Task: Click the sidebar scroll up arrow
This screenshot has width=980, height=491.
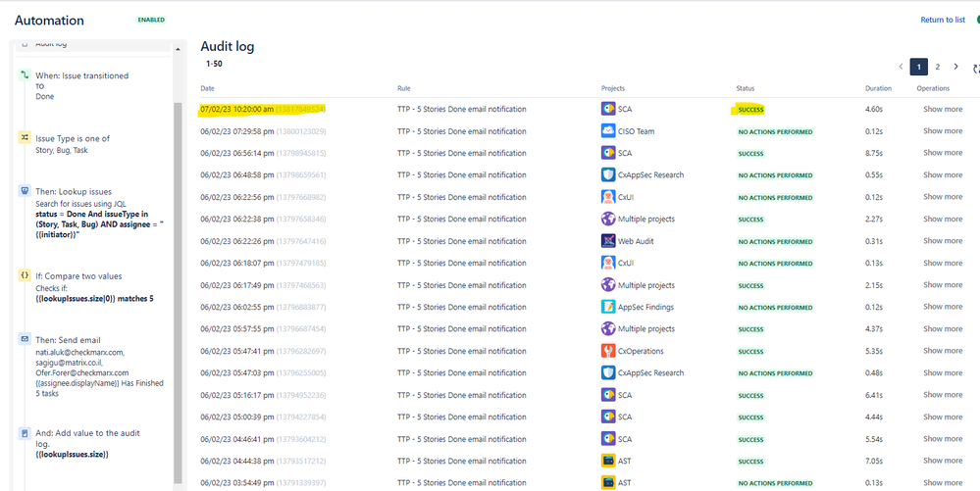Action: [x=179, y=49]
